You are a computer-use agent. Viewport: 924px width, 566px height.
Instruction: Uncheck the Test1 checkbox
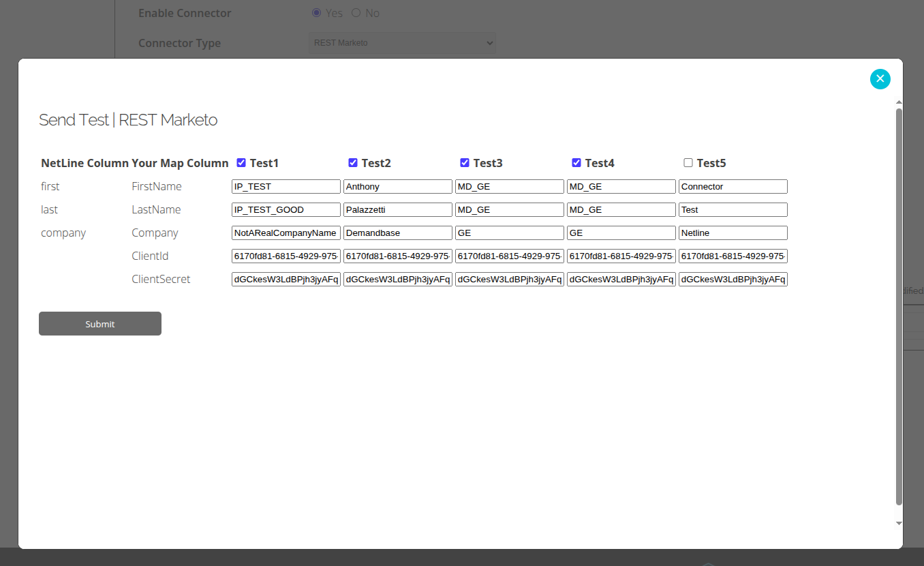click(x=241, y=163)
